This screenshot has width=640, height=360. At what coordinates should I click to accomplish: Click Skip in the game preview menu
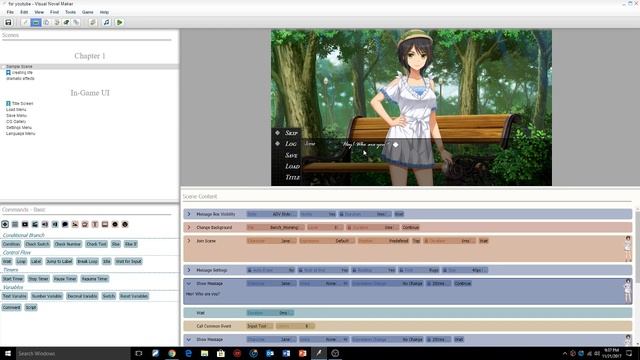(x=291, y=133)
